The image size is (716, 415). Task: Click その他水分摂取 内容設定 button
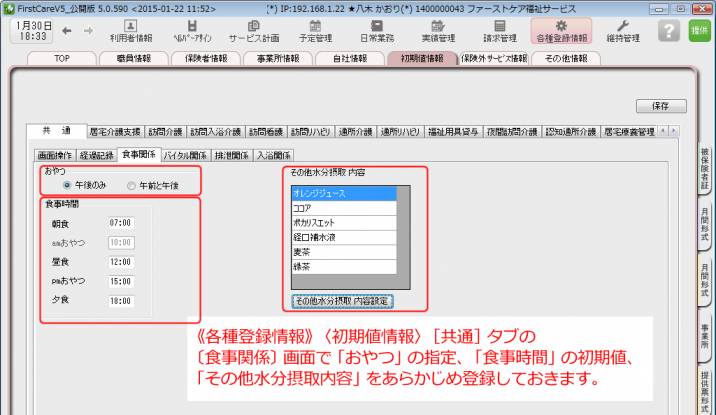pos(342,300)
